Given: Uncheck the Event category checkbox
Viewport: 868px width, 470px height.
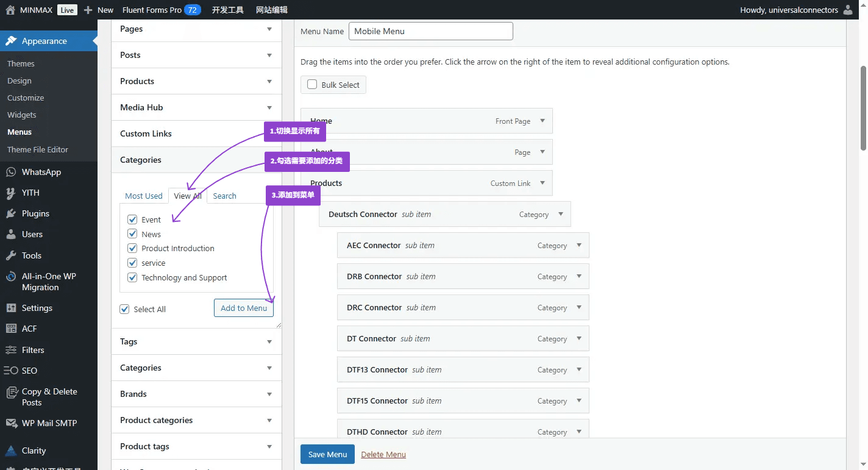Looking at the screenshot, I should (x=132, y=219).
